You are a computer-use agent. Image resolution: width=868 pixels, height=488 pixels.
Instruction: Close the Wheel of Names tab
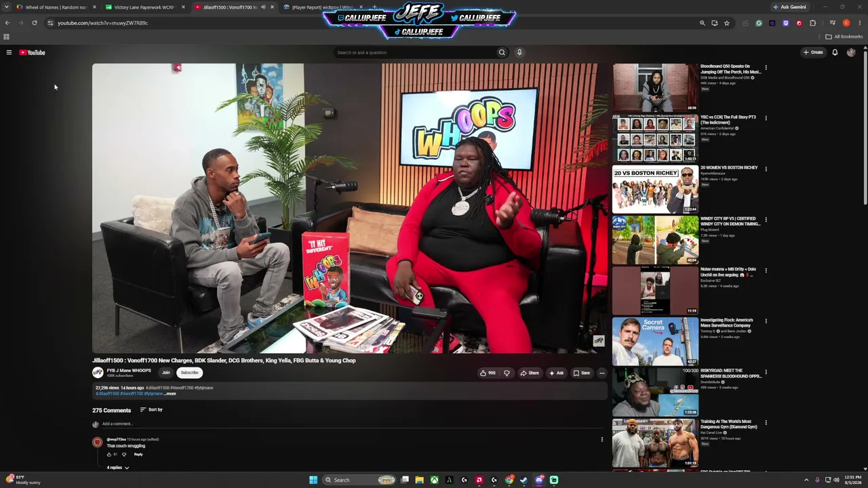(x=94, y=7)
